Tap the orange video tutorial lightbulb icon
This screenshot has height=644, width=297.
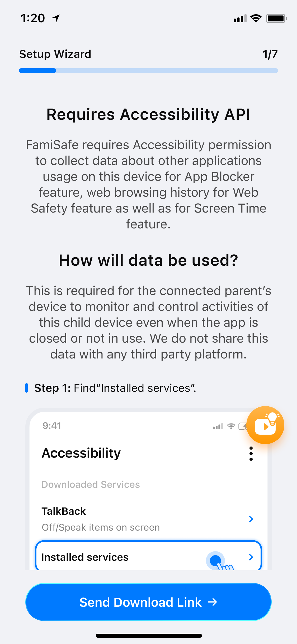pos(265,425)
